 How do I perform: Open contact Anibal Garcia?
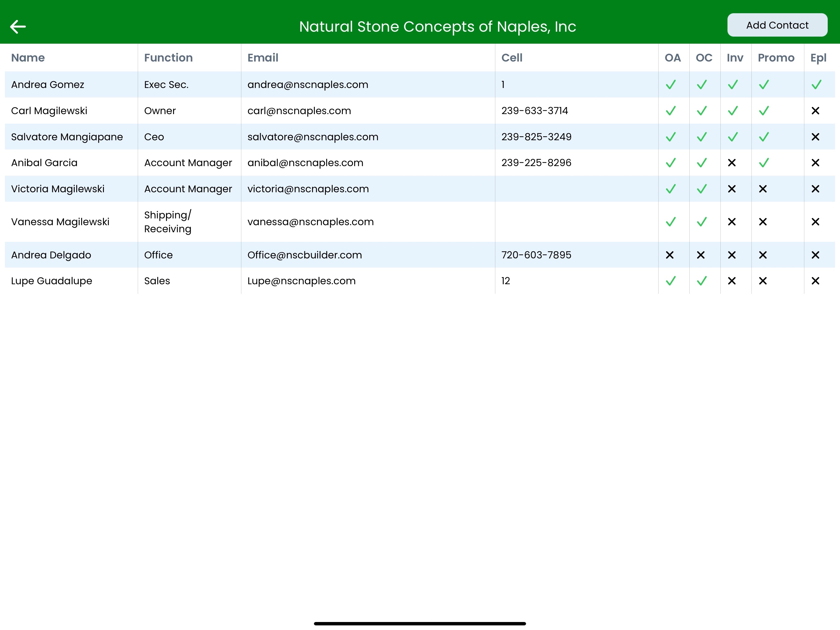[44, 163]
